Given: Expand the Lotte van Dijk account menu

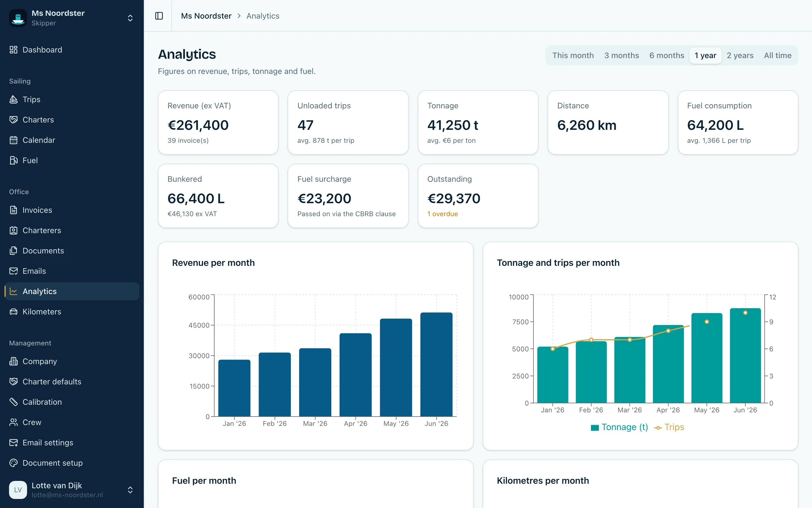Looking at the screenshot, I should (x=130, y=490).
